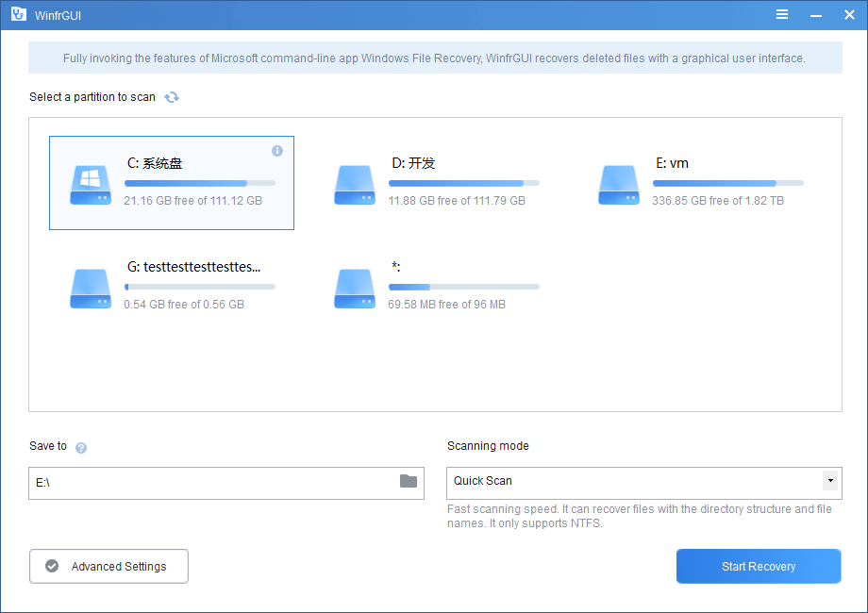Browse for a save destination folder
The height and width of the screenshot is (613, 868).
tap(409, 483)
